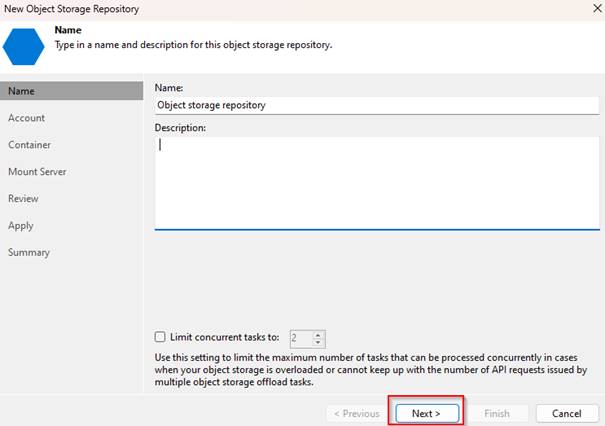Select the Mount Server step

pyautogui.click(x=37, y=172)
